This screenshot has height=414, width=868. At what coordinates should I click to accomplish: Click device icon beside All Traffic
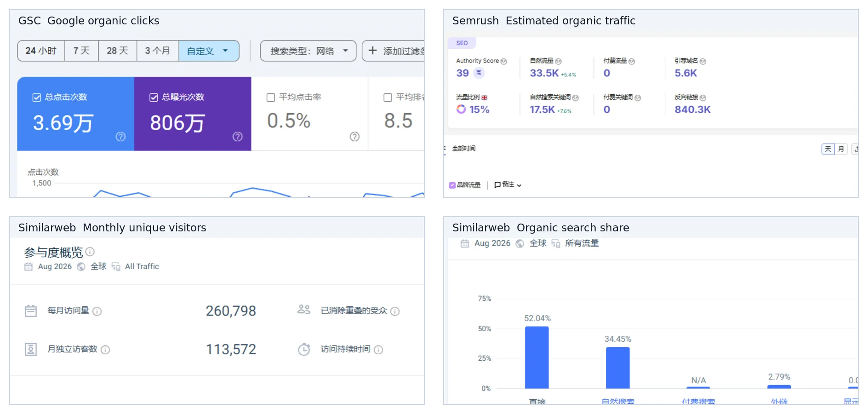pyautogui.click(x=116, y=266)
